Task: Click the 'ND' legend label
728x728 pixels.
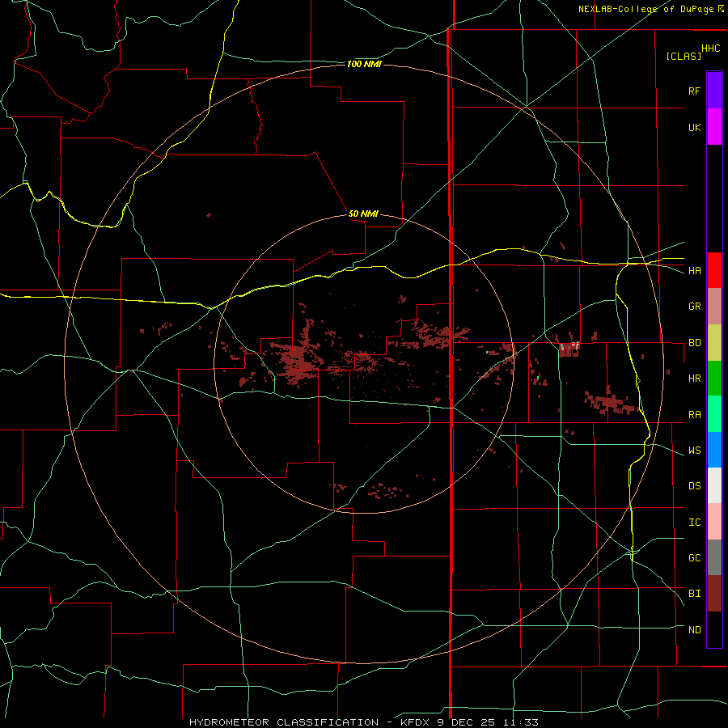Action: pyautogui.click(x=694, y=630)
